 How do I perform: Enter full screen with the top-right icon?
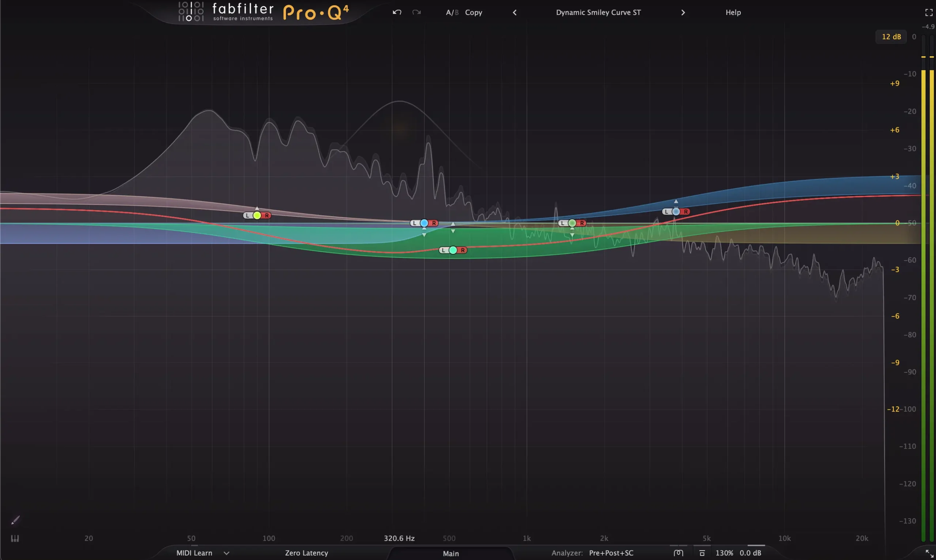pyautogui.click(x=928, y=12)
